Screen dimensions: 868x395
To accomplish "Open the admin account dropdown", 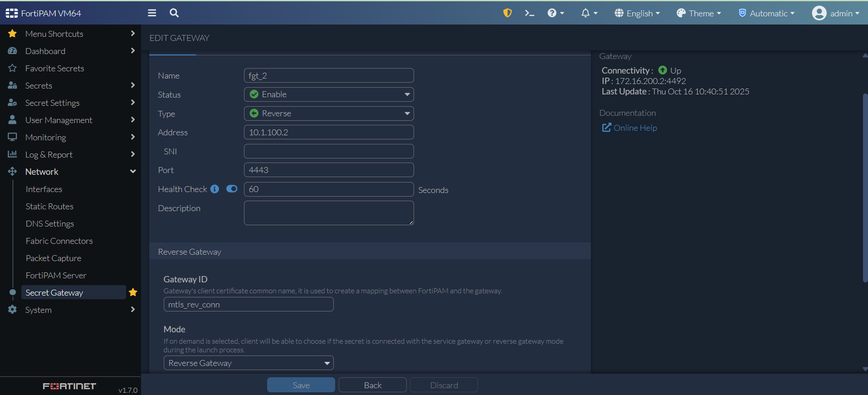I will (x=836, y=13).
